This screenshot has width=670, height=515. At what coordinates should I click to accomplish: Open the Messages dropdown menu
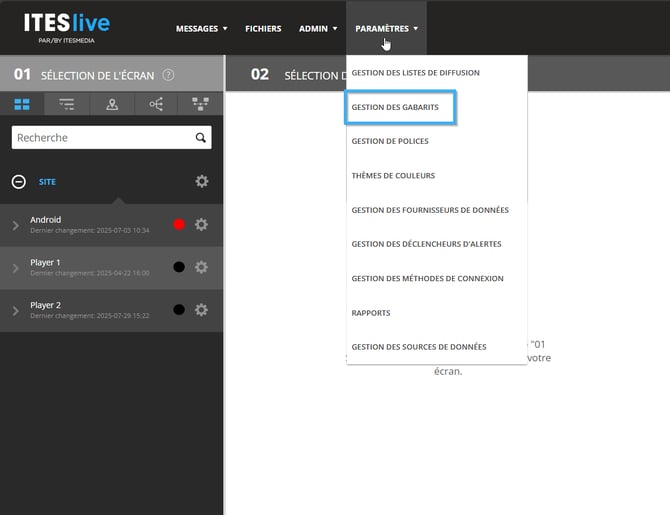(x=201, y=28)
